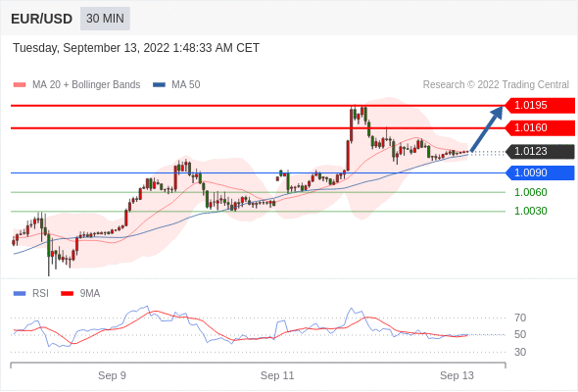The width and height of the screenshot is (578, 392).
Task: Click the EUR/USD pair title
Action: [x=42, y=19]
